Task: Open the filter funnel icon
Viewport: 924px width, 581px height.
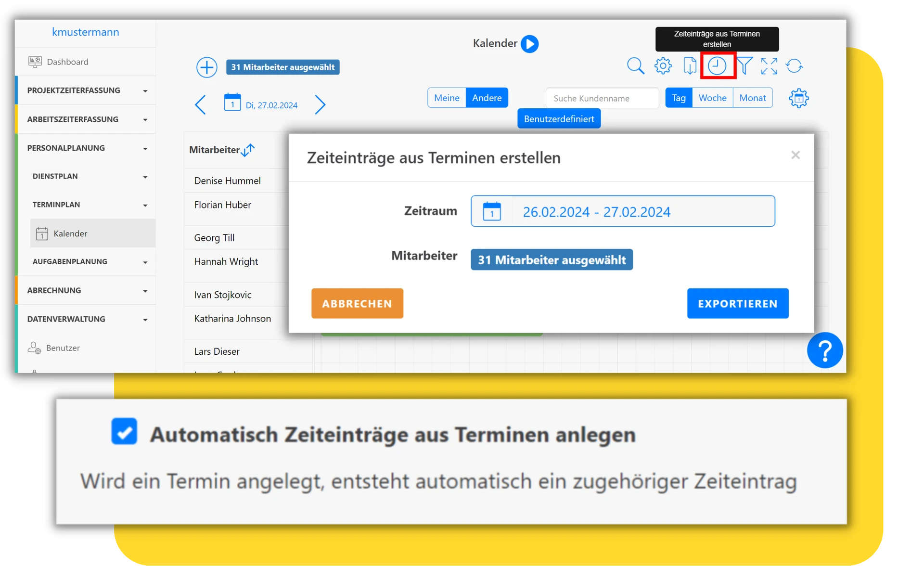Action: click(x=744, y=66)
